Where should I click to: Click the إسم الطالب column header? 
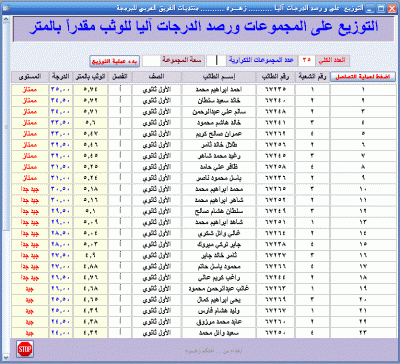coord(219,77)
